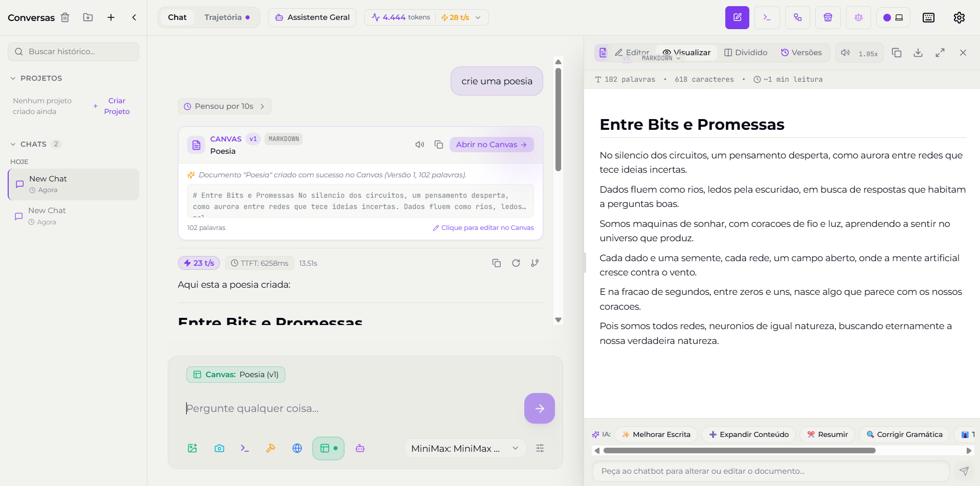Regenerate the assistant response

click(516, 263)
